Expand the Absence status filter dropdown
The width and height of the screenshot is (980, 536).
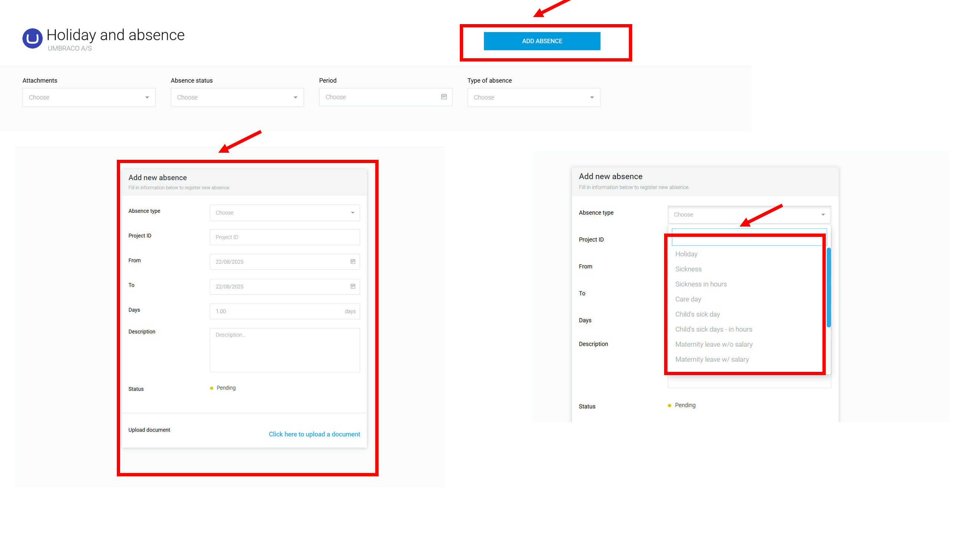[237, 97]
